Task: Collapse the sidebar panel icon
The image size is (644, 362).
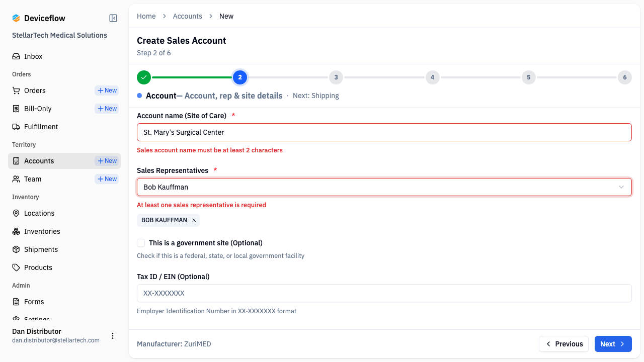Action: [113, 18]
